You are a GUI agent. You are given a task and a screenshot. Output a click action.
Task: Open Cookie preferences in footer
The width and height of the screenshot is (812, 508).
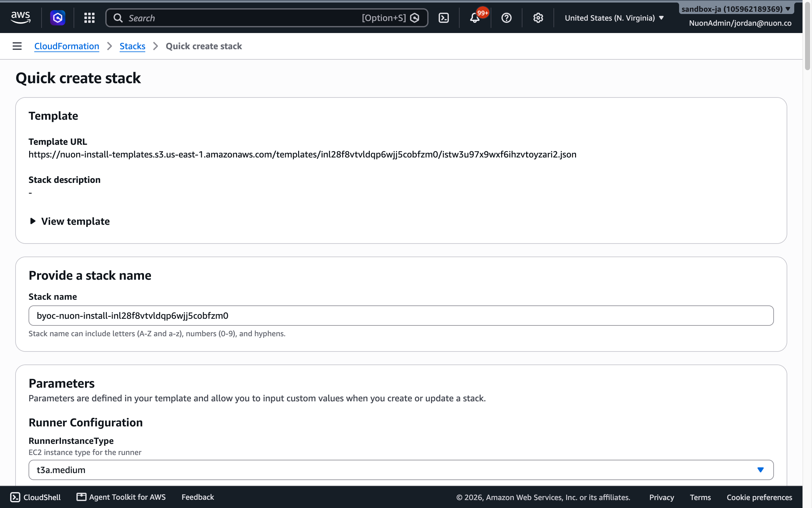[x=759, y=497]
